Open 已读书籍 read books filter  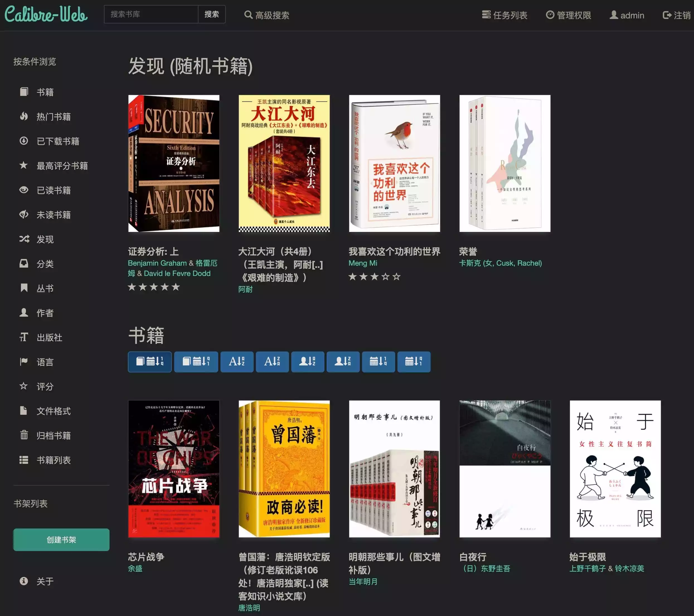click(x=53, y=190)
